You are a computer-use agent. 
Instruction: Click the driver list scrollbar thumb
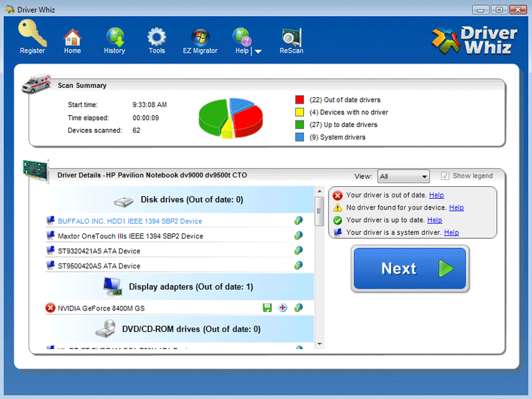319,211
